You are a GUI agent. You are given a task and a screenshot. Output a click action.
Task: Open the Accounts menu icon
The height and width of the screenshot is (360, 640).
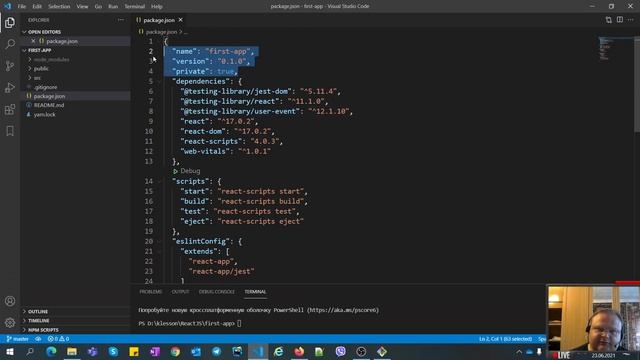coord(10,301)
